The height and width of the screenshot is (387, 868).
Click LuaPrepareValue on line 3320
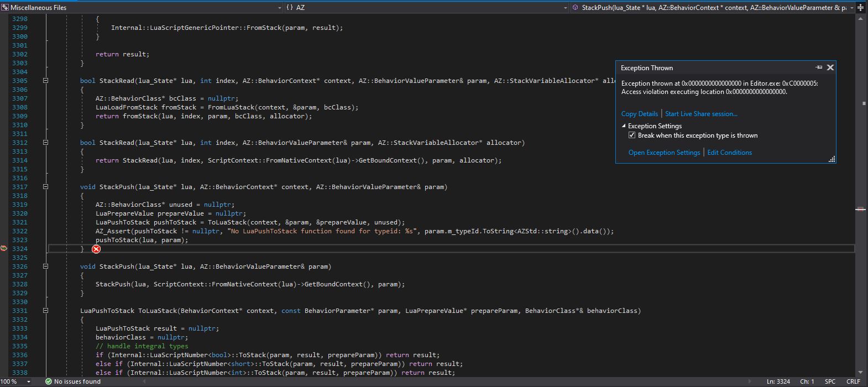tap(124, 213)
